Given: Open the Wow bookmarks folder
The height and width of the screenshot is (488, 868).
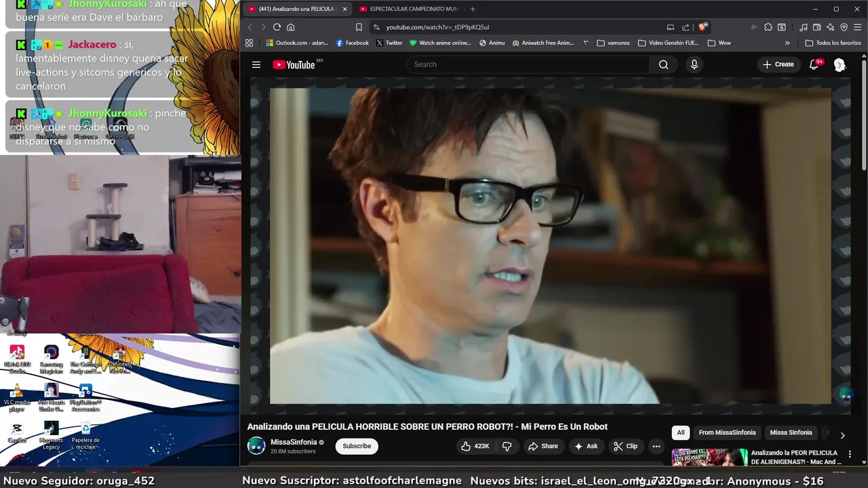Looking at the screenshot, I should point(719,43).
